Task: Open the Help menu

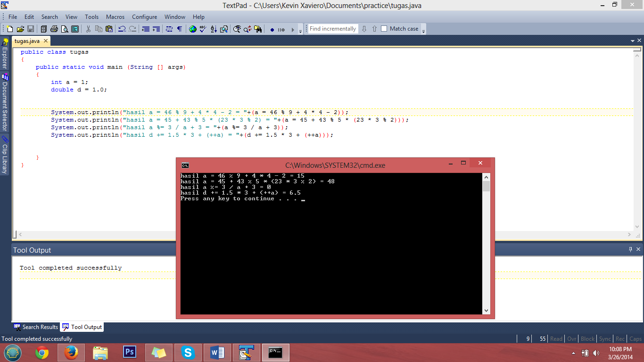Action: [199, 16]
